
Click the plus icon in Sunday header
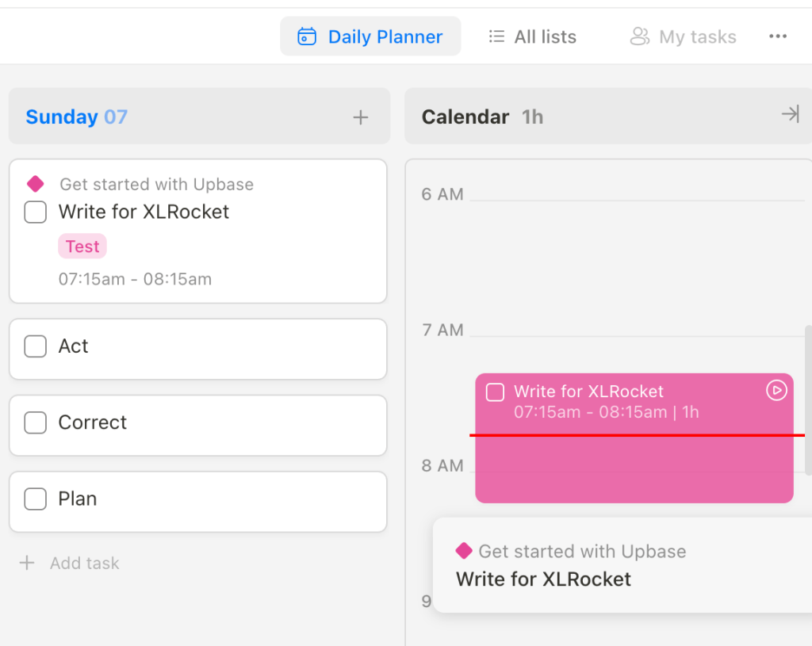tap(361, 117)
